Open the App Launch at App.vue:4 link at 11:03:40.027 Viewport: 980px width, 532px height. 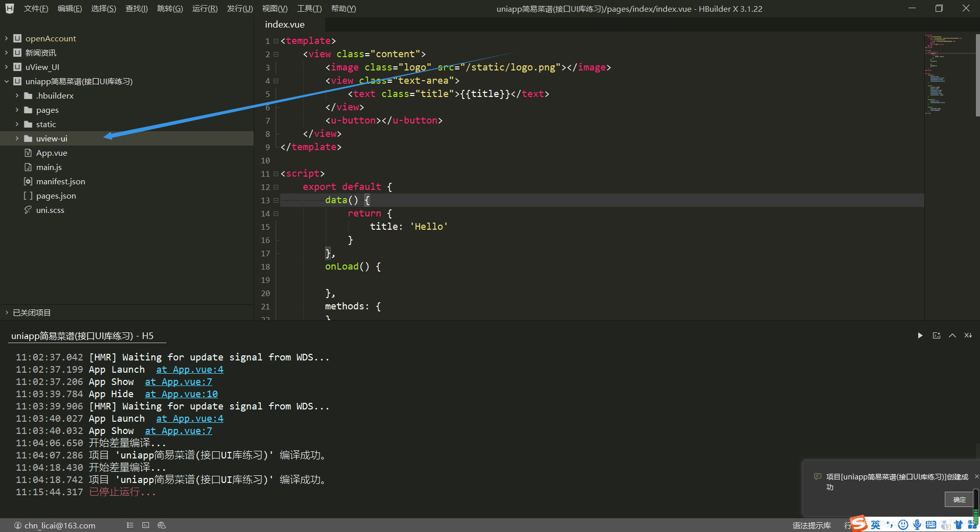[189, 419]
